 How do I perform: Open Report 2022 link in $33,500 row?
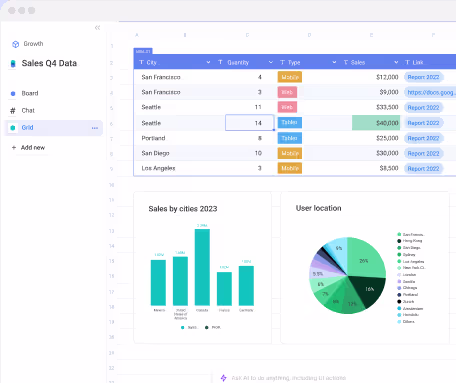click(x=423, y=108)
